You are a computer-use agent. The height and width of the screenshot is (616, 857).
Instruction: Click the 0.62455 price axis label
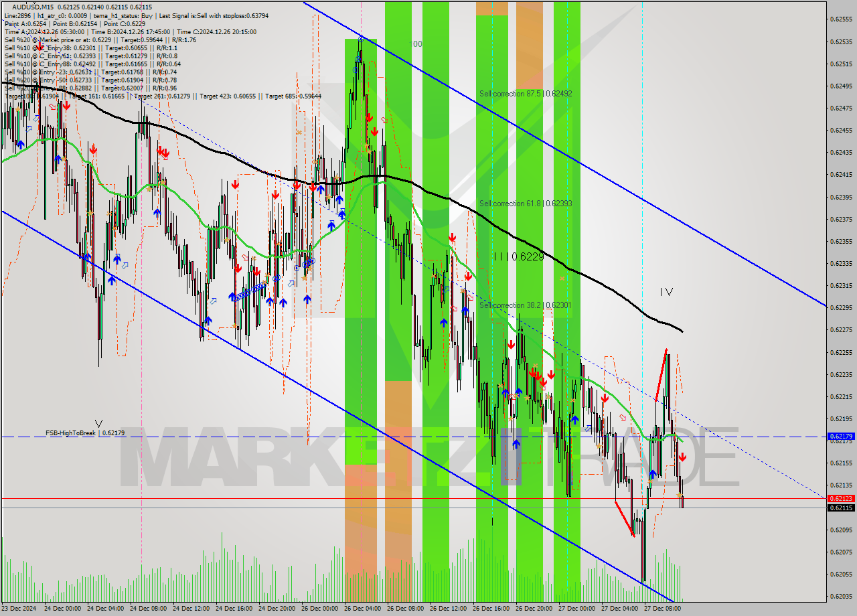tap(842, 130)
